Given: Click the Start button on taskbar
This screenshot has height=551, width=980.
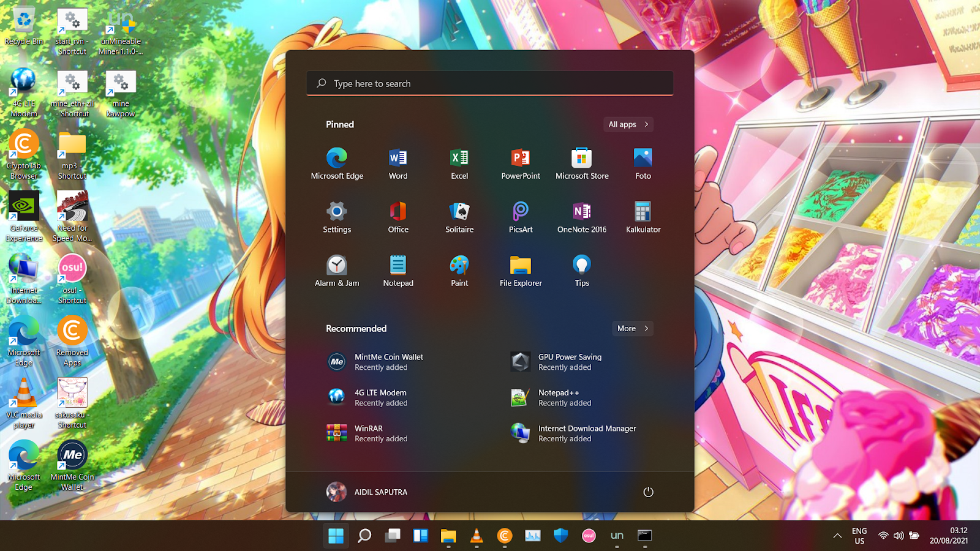Looking at the screenshot, I should (336, 536).
